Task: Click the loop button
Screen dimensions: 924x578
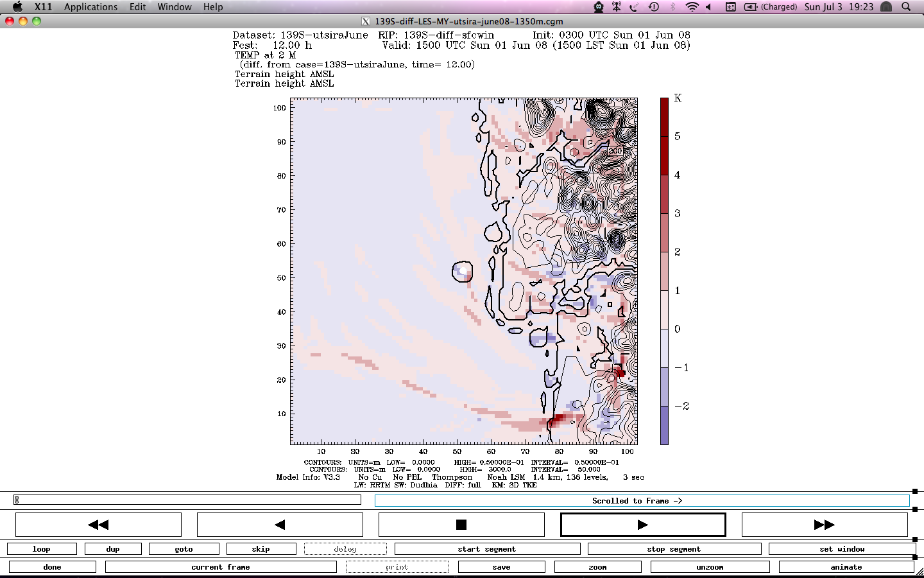Action: [x=42, y=549]
